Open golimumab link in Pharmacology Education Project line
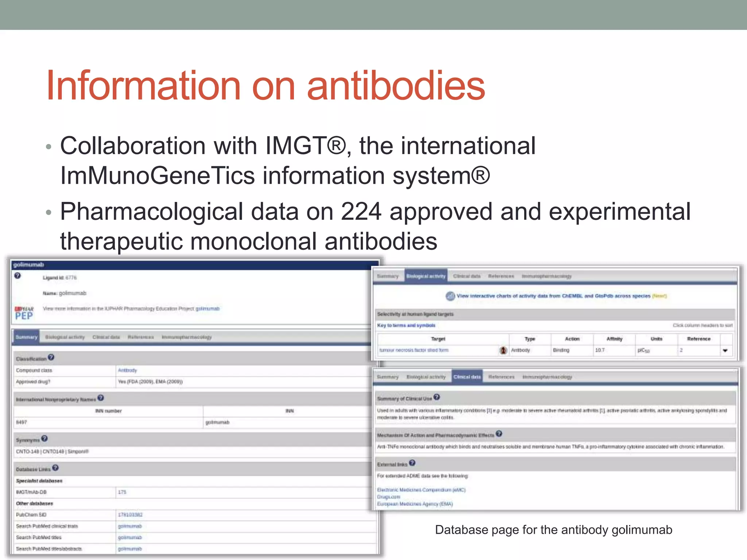Image resolution: width=747 pixels, height=560 pixels. pyautogui.click(x=208, y=309)
